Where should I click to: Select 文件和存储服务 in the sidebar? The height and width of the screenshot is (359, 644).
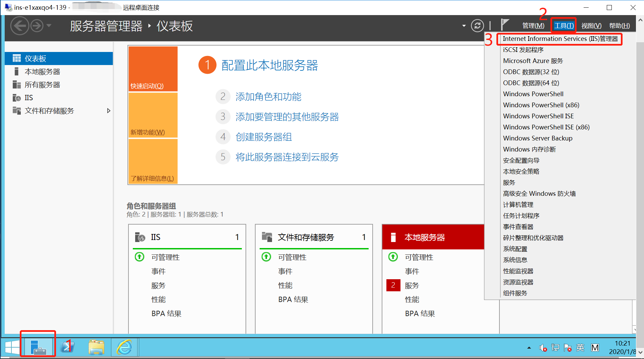tap(59, 111)
